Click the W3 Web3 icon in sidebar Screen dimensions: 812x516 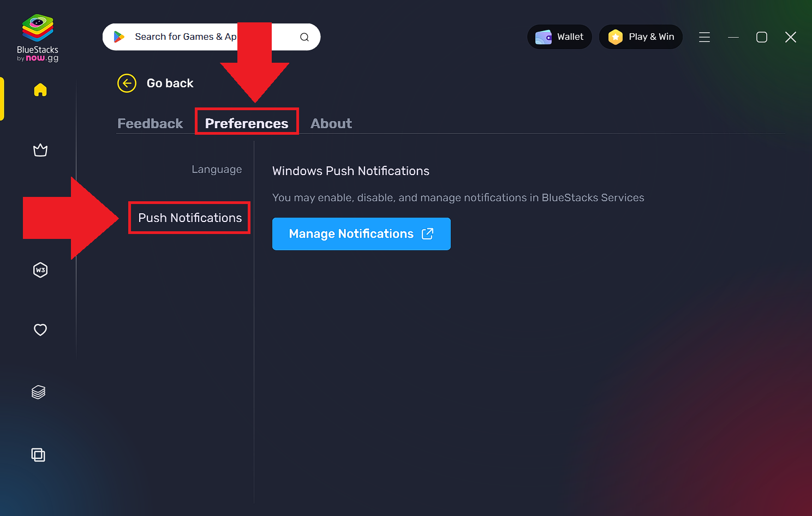tap(40, 269)
